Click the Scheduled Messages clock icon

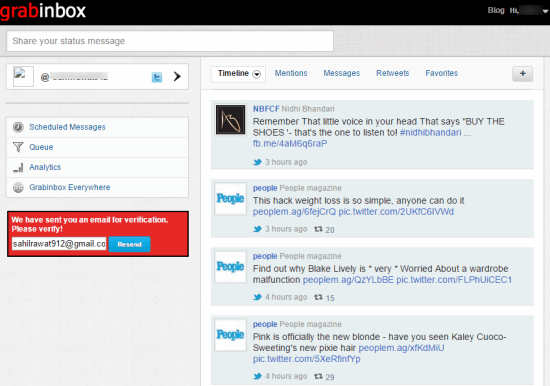click(18, 127)
